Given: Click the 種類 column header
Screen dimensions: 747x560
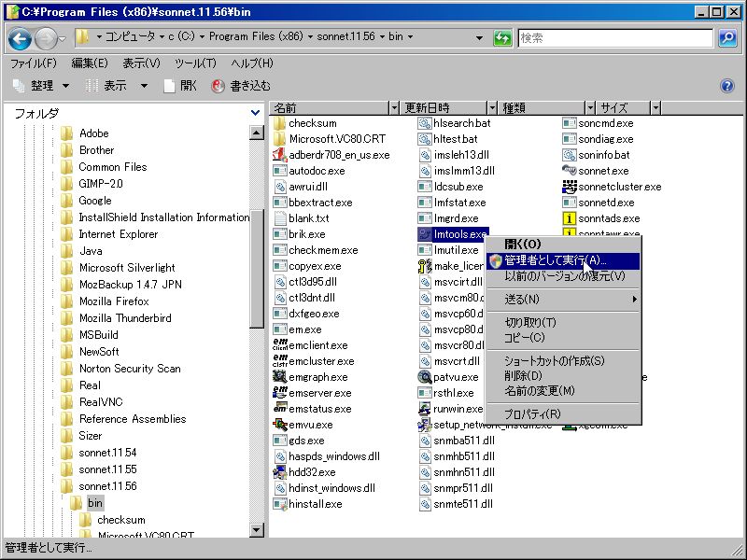Looking at the screenshot, I should click(x=543, y=108).
